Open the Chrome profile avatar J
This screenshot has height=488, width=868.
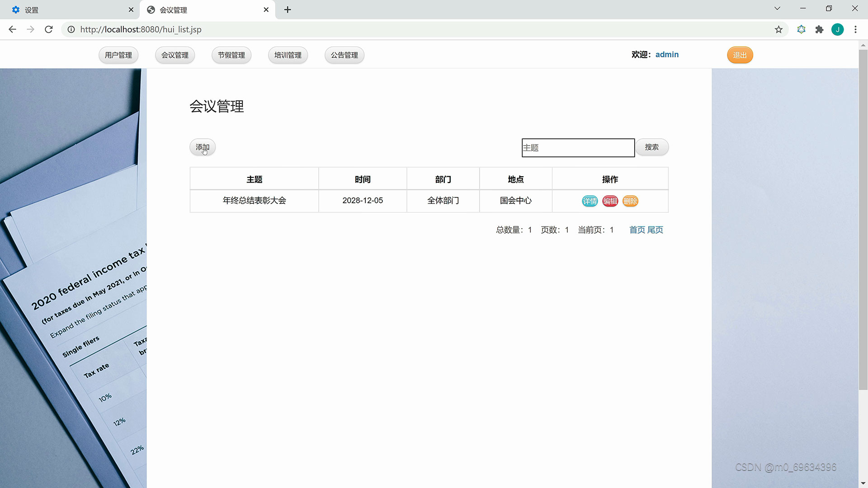(837, 29)
